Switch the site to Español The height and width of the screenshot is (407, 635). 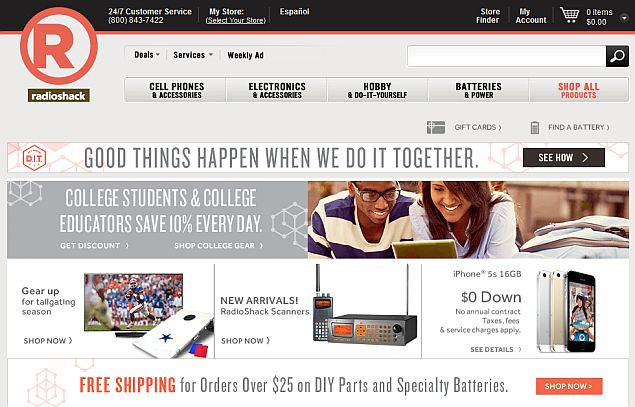click(x=294, y=12)
